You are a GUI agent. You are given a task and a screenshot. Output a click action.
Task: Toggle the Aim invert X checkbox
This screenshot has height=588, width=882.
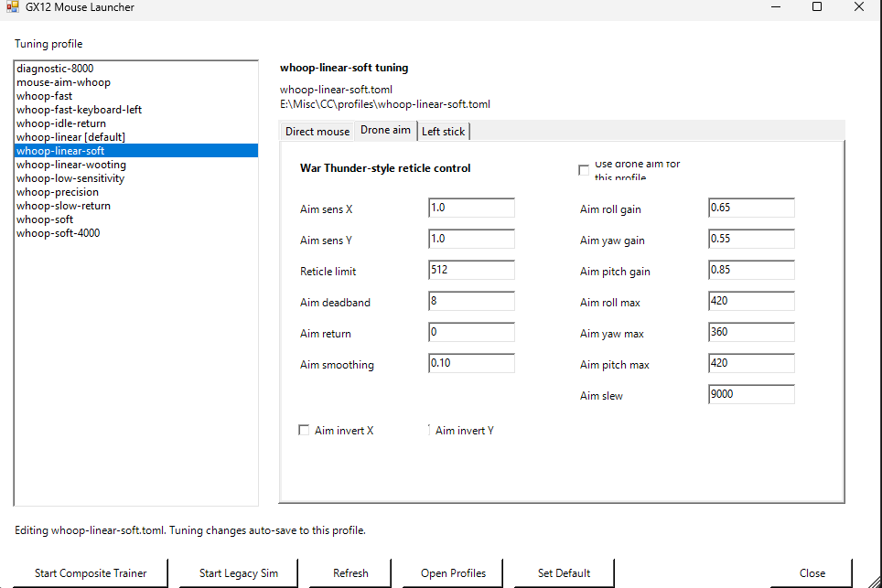(304, 430)
